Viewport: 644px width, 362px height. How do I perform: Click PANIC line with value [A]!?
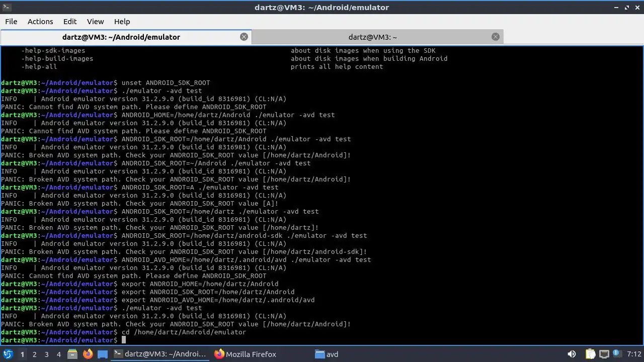coord(139,204)
